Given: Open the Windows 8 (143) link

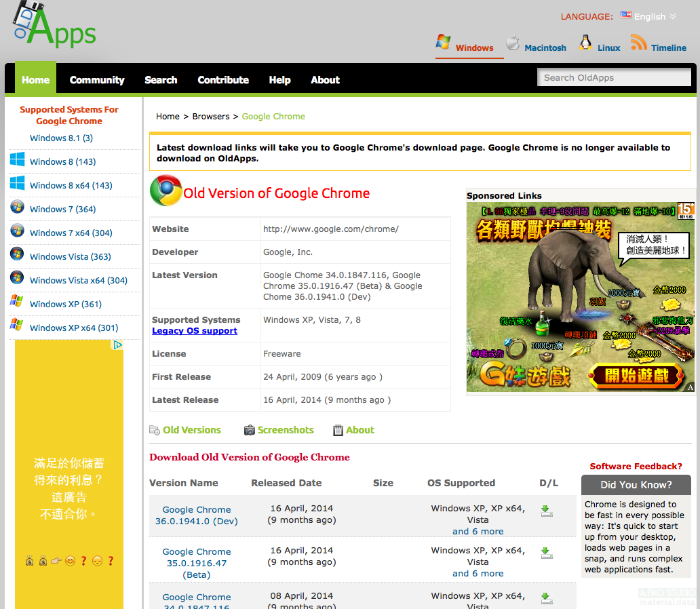Looking at the screenshot, I should (62, 161).
